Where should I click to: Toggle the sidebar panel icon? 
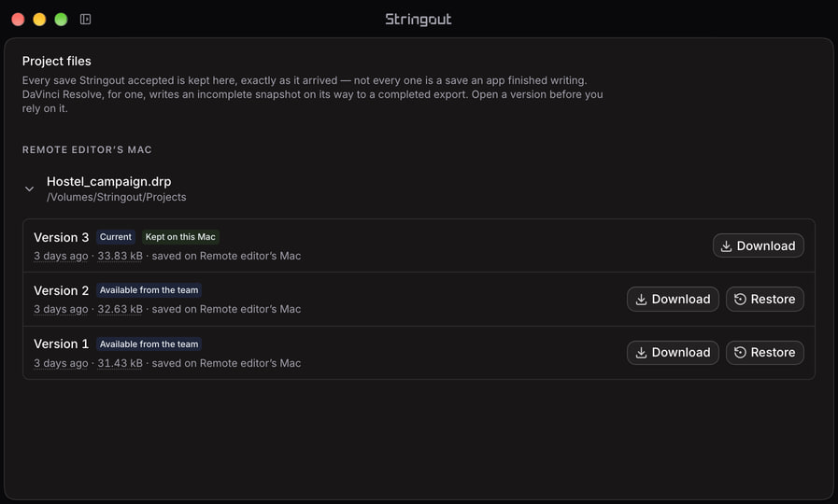86,20
